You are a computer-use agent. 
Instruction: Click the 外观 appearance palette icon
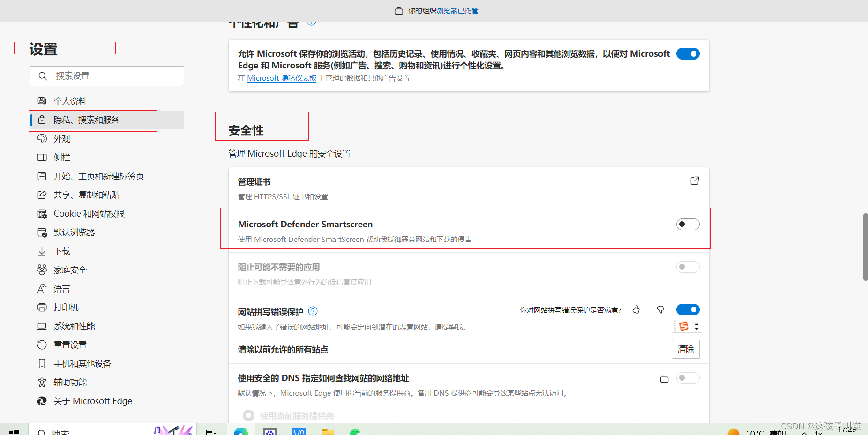(42, 138)
